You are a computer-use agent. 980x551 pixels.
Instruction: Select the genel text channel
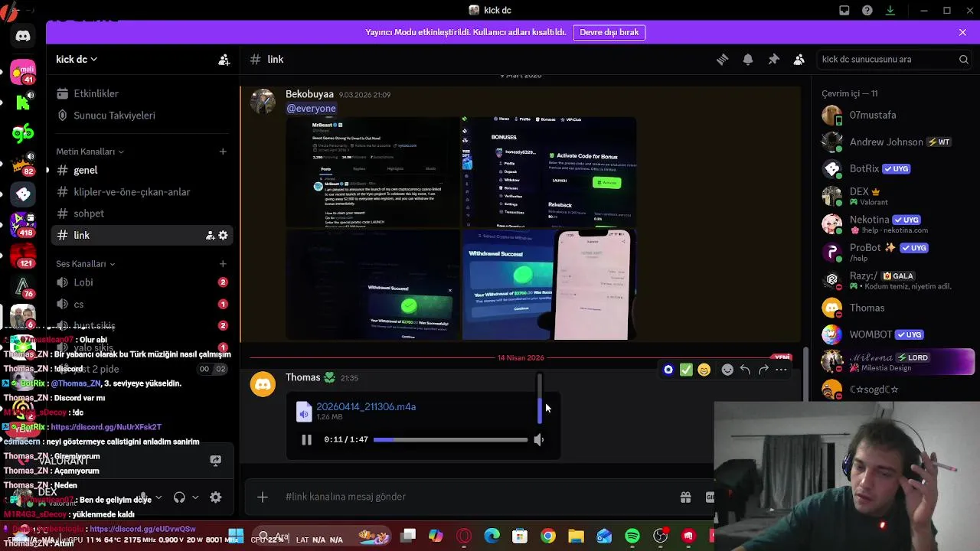(142, 171)
